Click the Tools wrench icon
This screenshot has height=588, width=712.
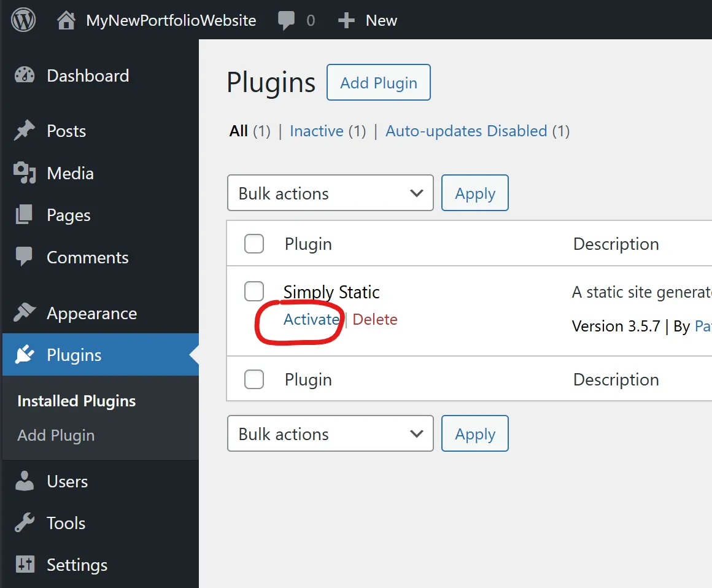(25, 523)
